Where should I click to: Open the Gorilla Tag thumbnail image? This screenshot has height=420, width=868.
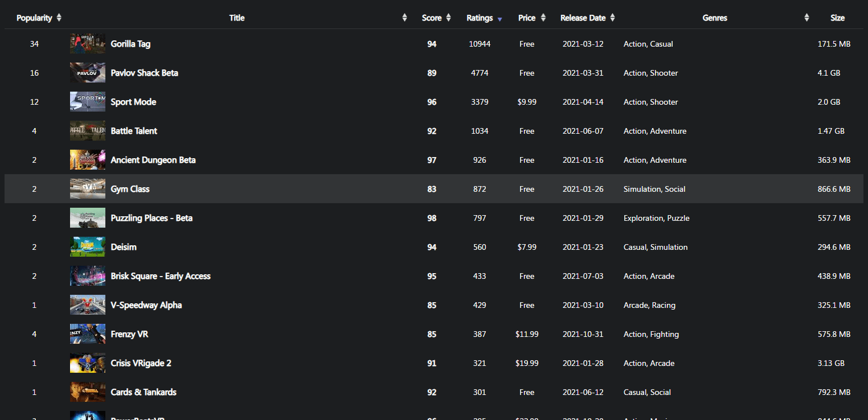click(88, 44)
